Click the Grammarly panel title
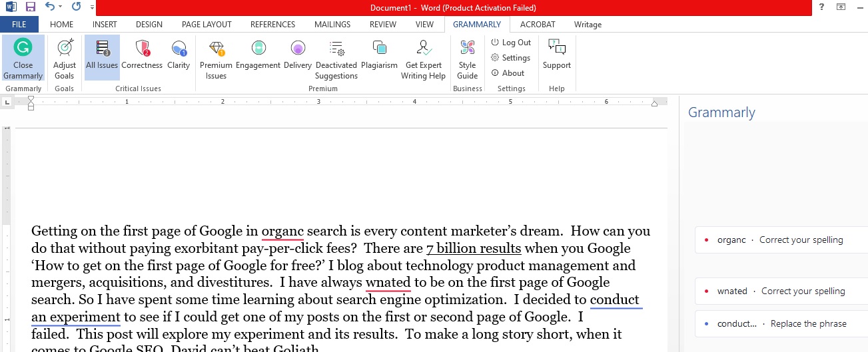This screenshot has width=868, height=352. tap(721, 112)
